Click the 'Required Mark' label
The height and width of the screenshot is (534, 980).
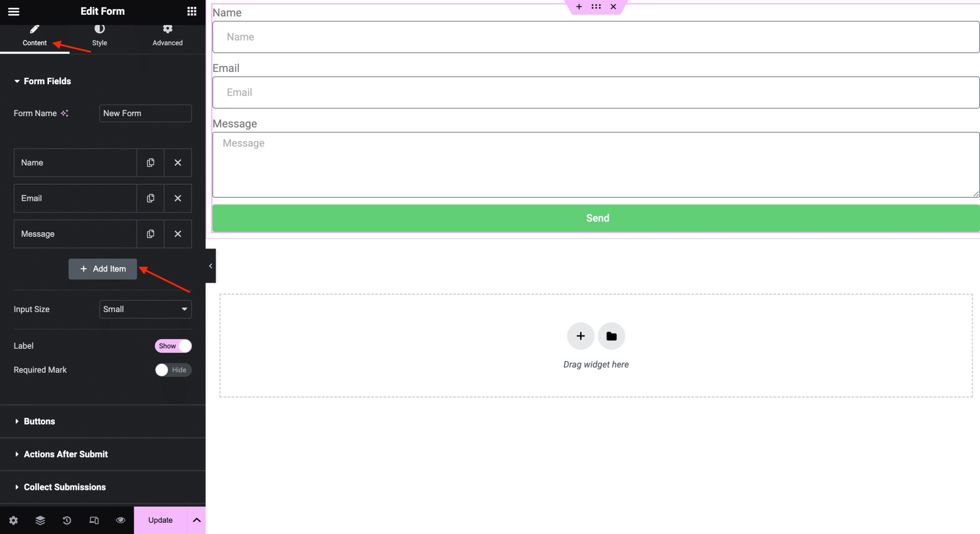point(40,370)
